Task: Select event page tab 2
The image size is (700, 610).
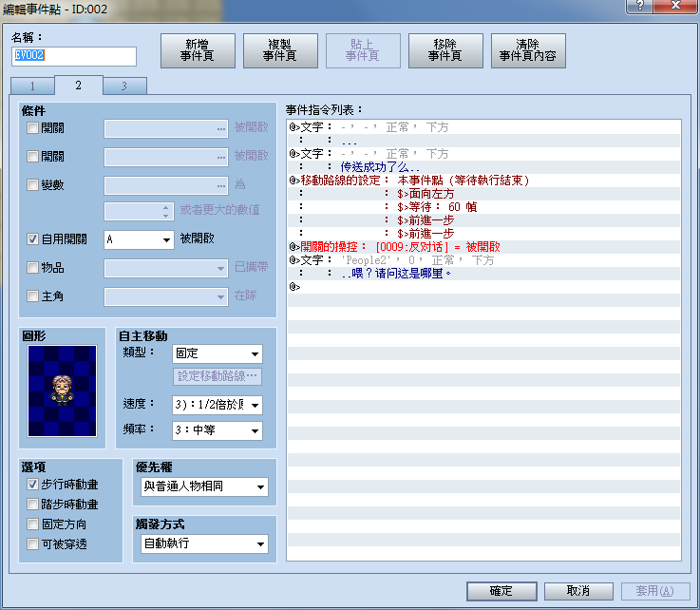Action: (79, 85)
